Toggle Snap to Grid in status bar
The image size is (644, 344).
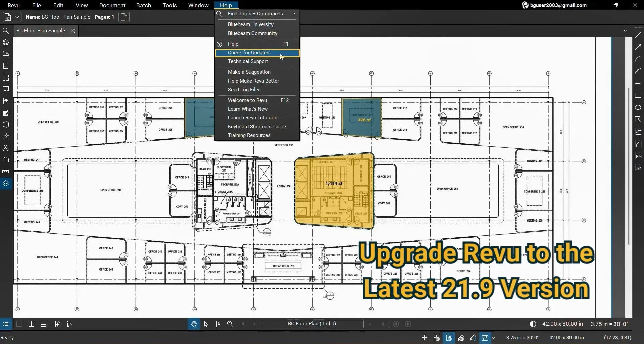coord(436,338)
